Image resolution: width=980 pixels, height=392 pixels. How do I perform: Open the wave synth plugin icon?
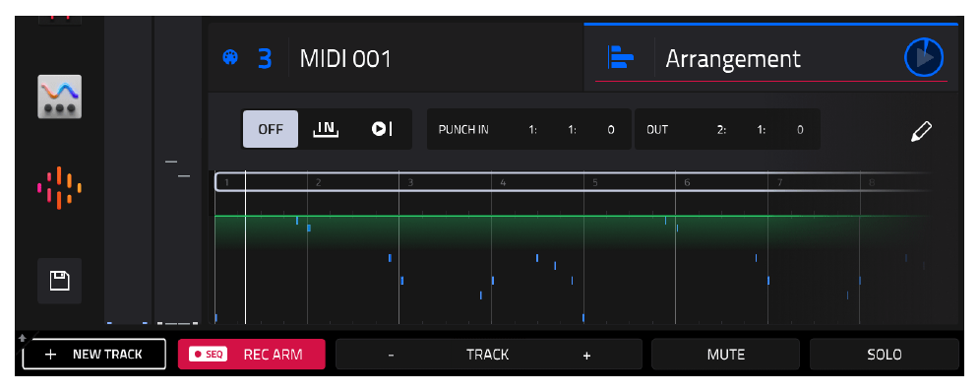pos(59,97)
